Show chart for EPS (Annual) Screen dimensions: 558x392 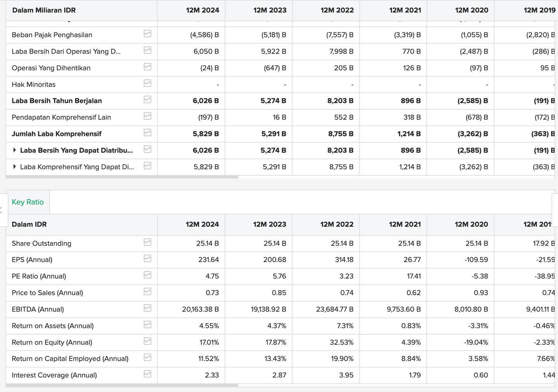[x=147, y=259]
